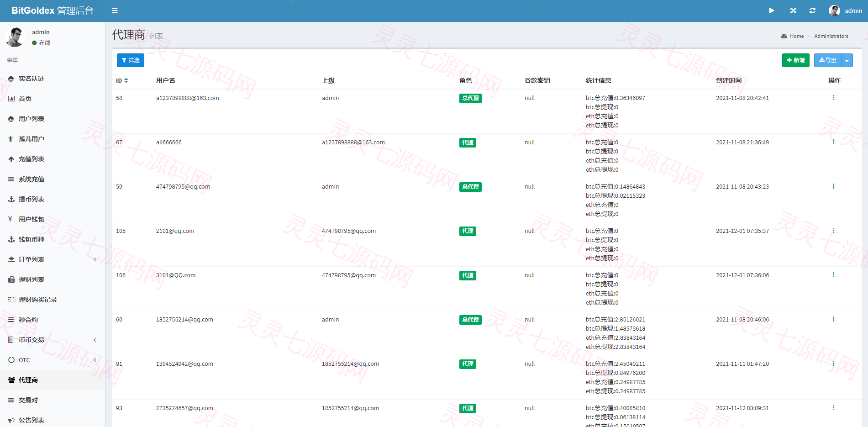Click the 新增 add button

[796, 60]
